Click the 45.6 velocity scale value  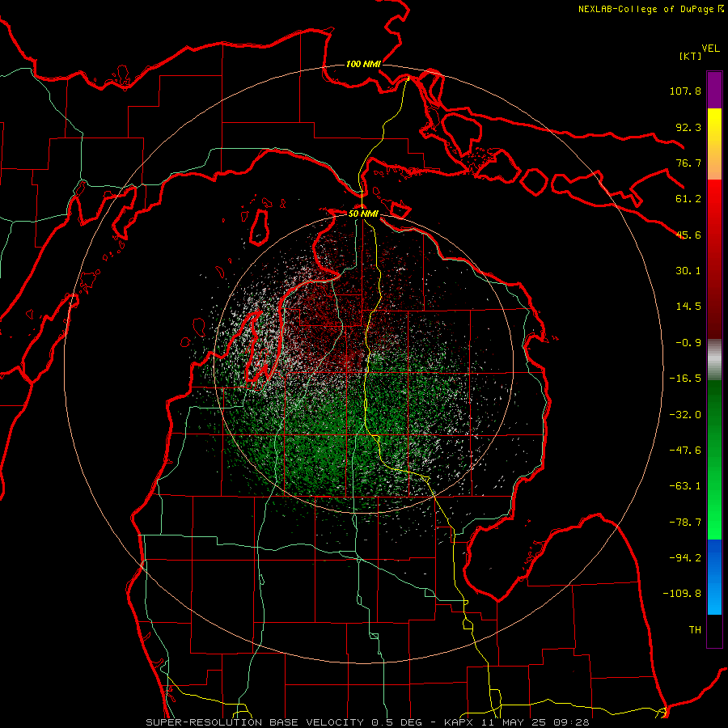[x=688, y=235]
